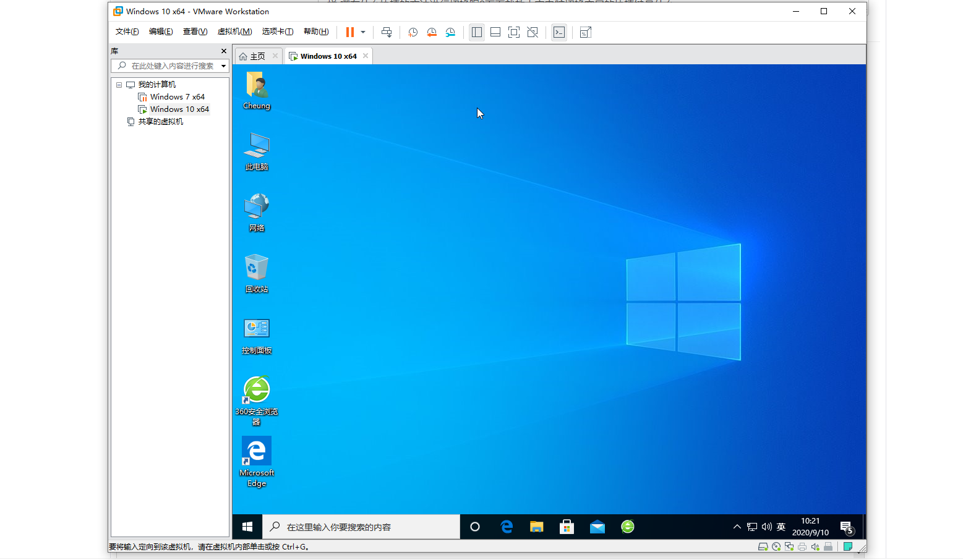Click the sound card status icon
The image size is (963, 560).
pyautogui.click(x=815, y=546)
